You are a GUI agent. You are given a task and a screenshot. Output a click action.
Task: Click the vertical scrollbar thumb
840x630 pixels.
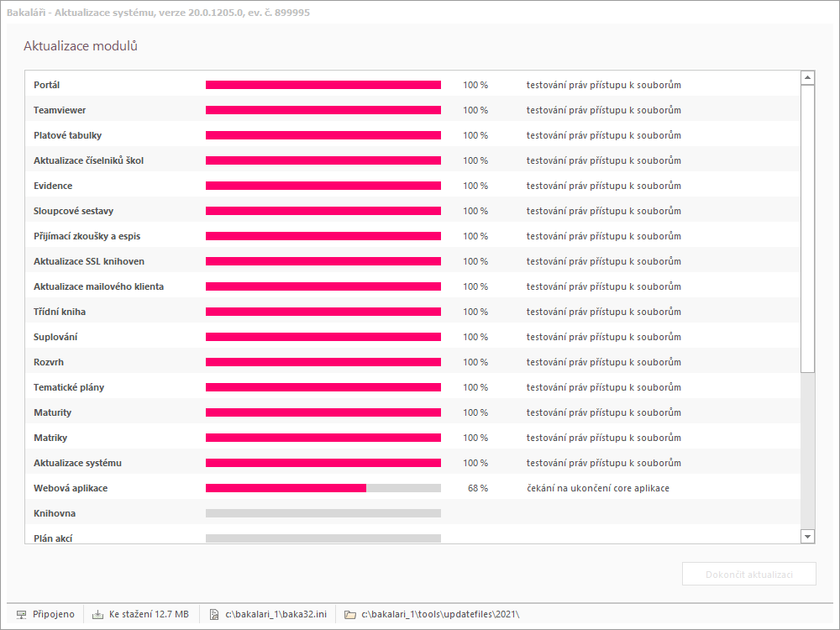pos(808,228)
